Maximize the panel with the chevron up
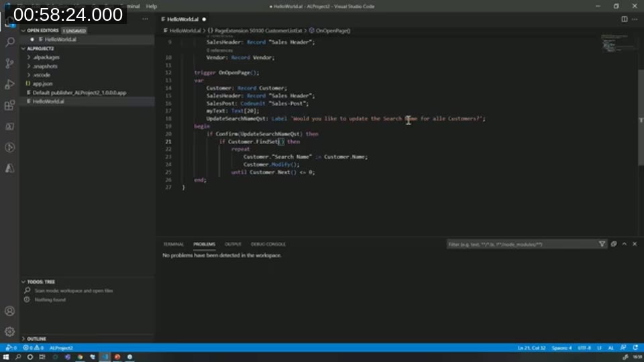The width and height of the screenshot is (644, 362). 625,244
